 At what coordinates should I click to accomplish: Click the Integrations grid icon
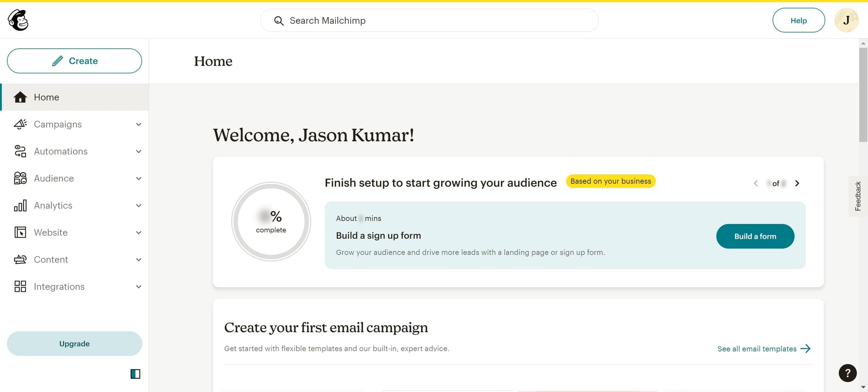[x=20, y=287]
